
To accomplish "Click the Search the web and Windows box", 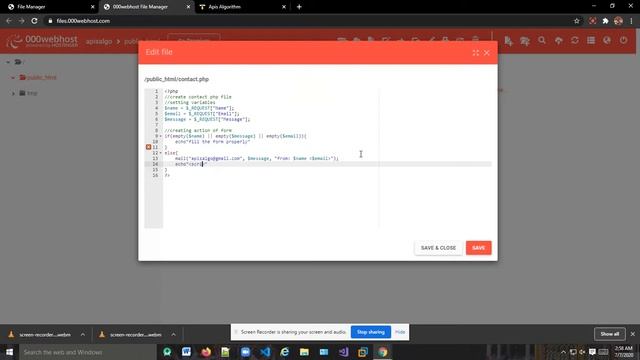I will 87,352.
